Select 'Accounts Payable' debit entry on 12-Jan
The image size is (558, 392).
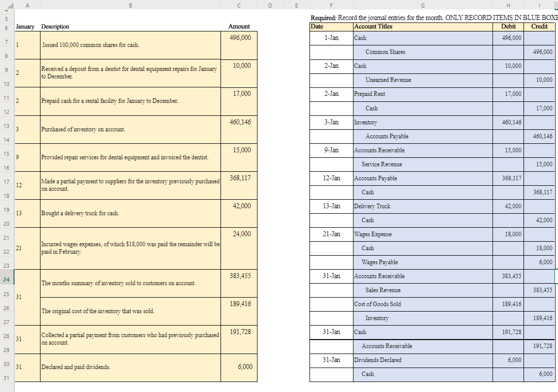[423, 178]
